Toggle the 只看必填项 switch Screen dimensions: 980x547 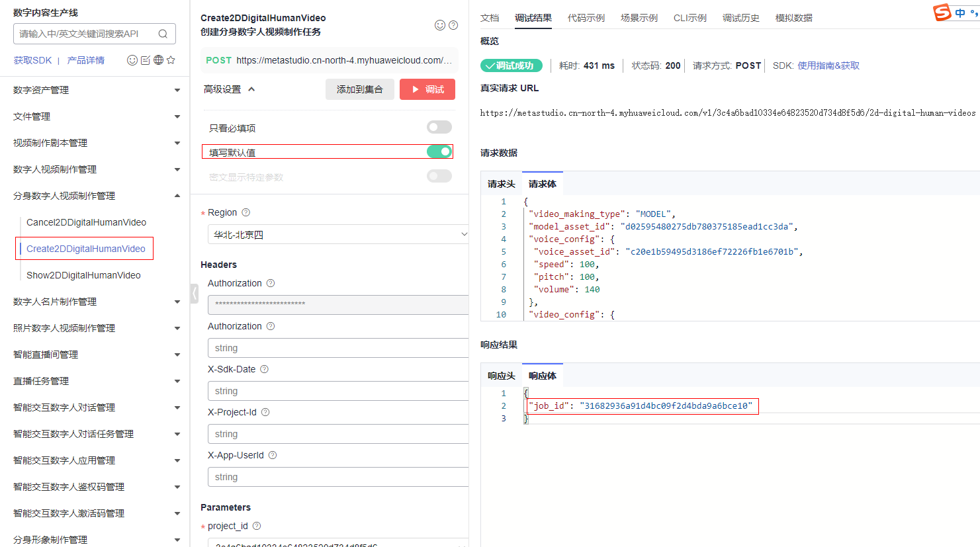[439, 127]
